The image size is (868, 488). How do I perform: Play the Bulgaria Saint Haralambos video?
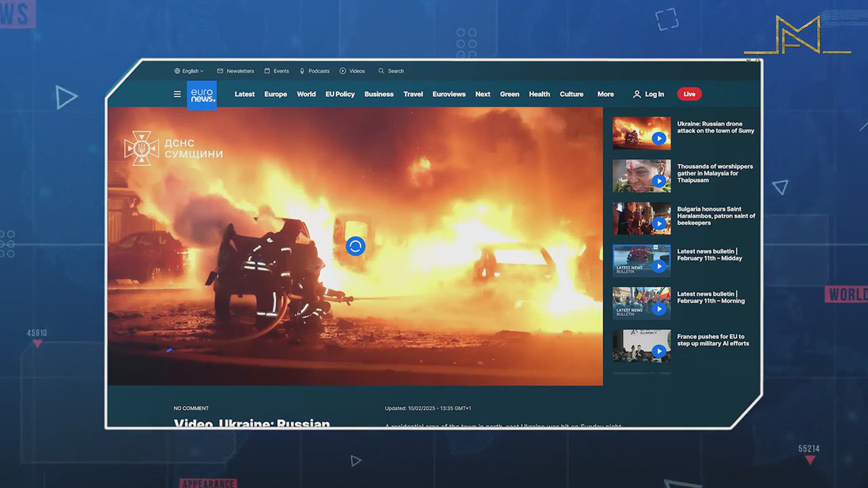pos(659,224)
